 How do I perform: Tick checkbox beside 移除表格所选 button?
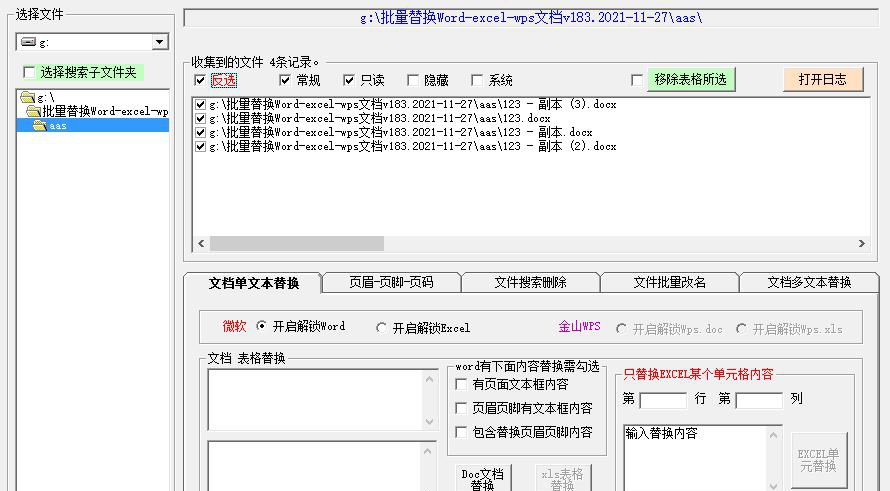[637, 80]
